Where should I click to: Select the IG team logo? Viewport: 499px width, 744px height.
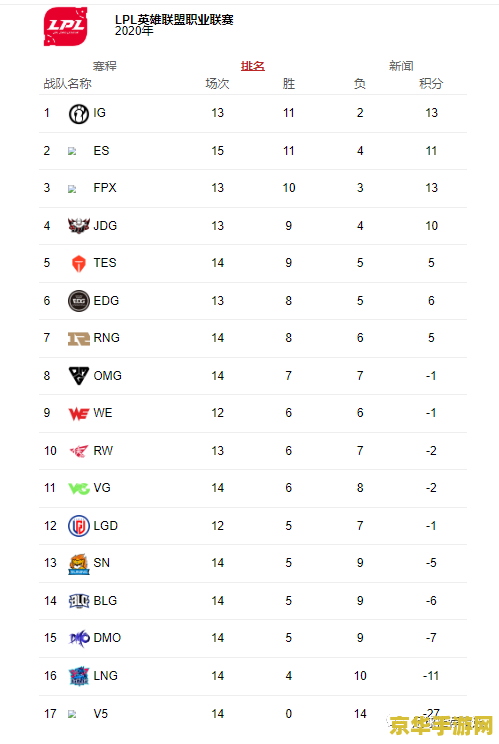coord(78,114)
